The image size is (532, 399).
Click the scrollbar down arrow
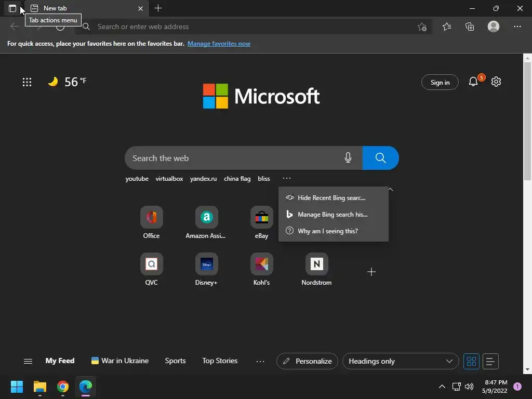coord(527,369)
